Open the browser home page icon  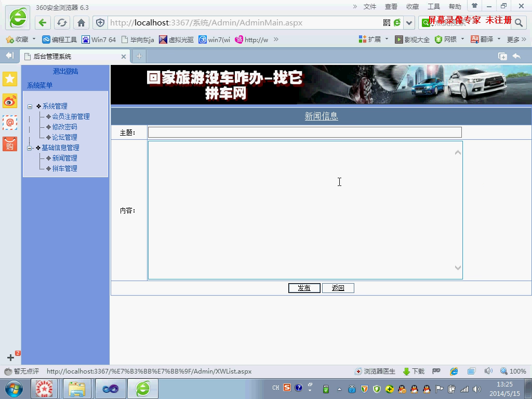coord(81,23)
